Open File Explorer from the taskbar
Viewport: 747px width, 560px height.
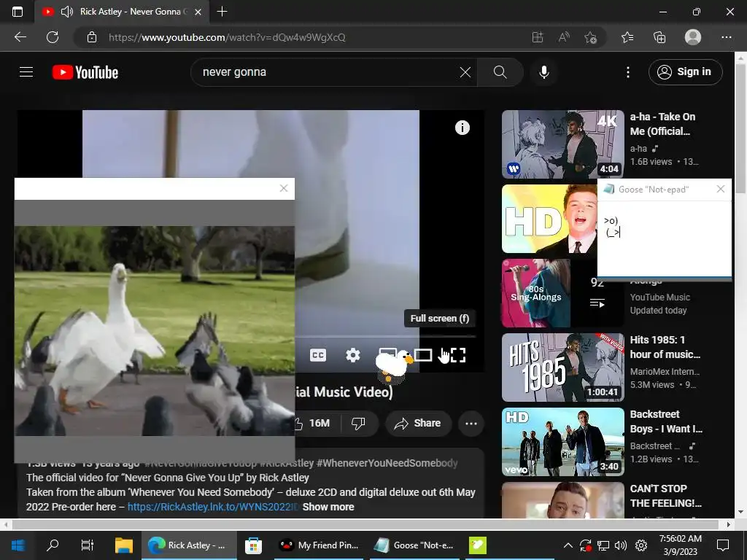124,545
